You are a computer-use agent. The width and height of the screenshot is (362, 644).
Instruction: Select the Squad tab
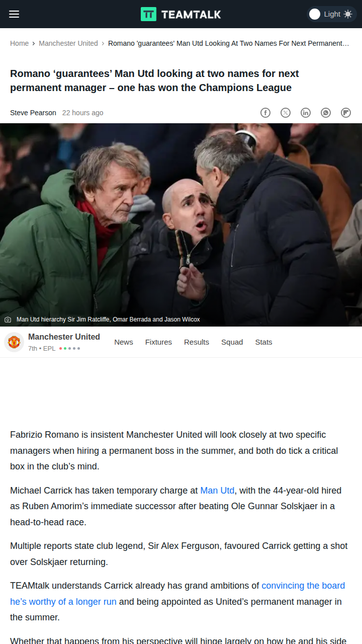[x=232, y=342]
